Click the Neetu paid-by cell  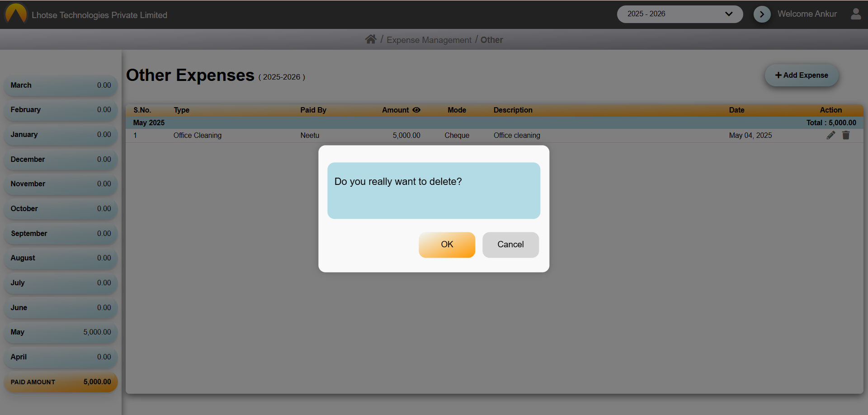(x=310, y=135)
